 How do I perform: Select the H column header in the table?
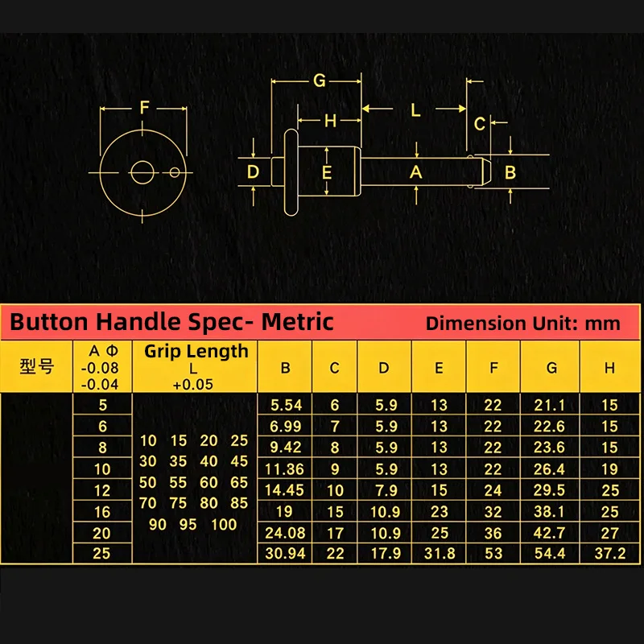(x=609, y=368)
